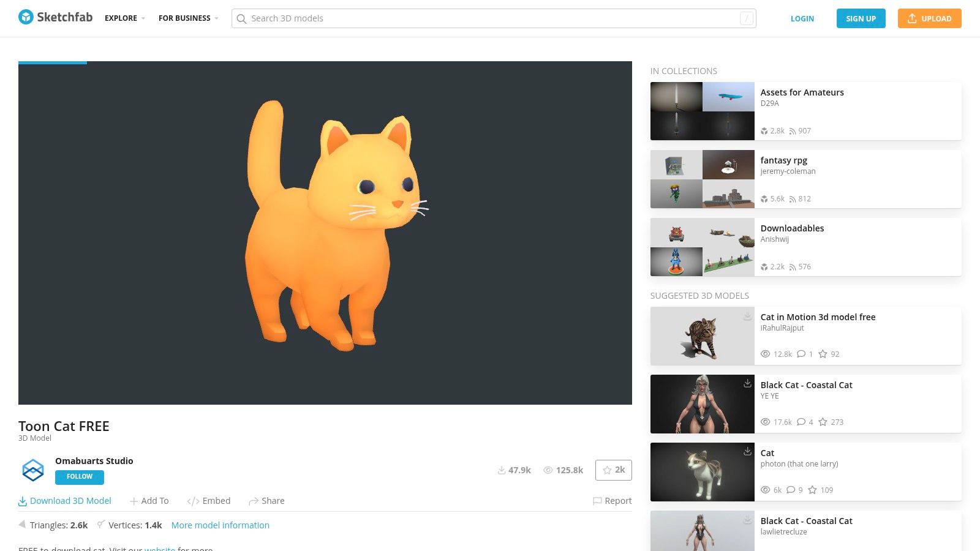Open Black Cat - Coastal Cat by lawlietrecluze

(807, 521)
